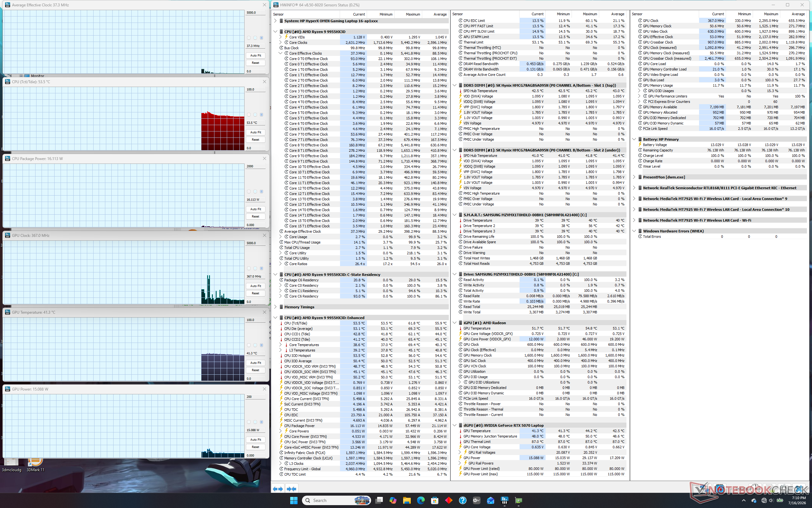The height and width of the screenshot is (508, 812).
Task: Click the volume speaker tray icon
Action: click(771, 500)
